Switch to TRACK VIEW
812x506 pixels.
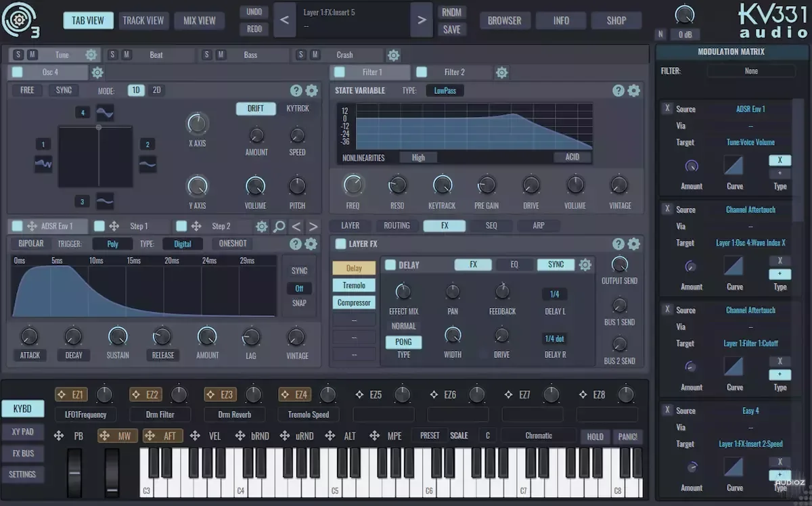[x=143, y=20]
